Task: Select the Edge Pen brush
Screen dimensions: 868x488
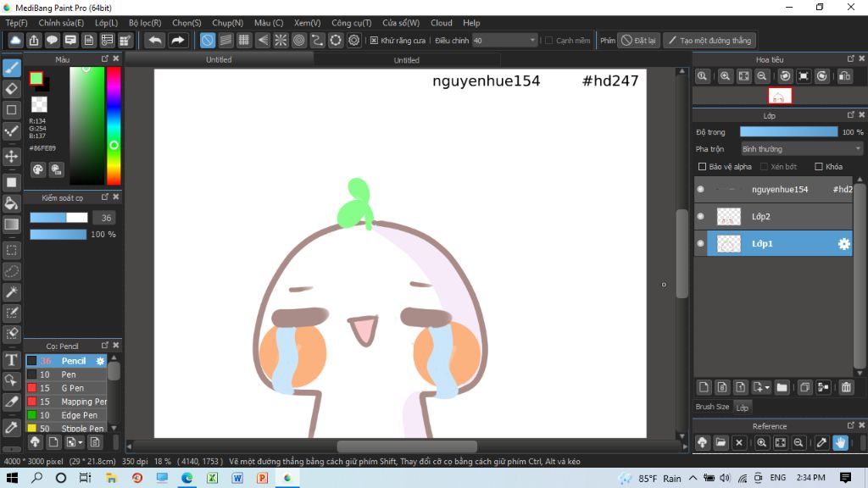Action: tap(66, 415)
